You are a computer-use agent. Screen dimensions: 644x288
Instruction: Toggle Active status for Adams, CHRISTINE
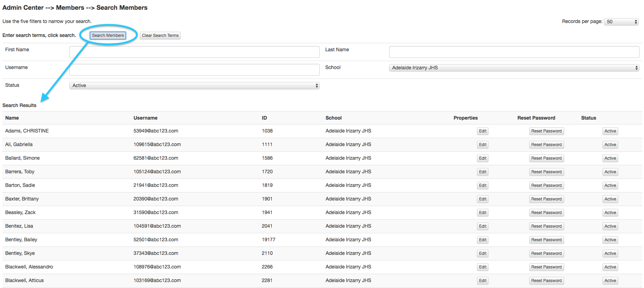610,131
